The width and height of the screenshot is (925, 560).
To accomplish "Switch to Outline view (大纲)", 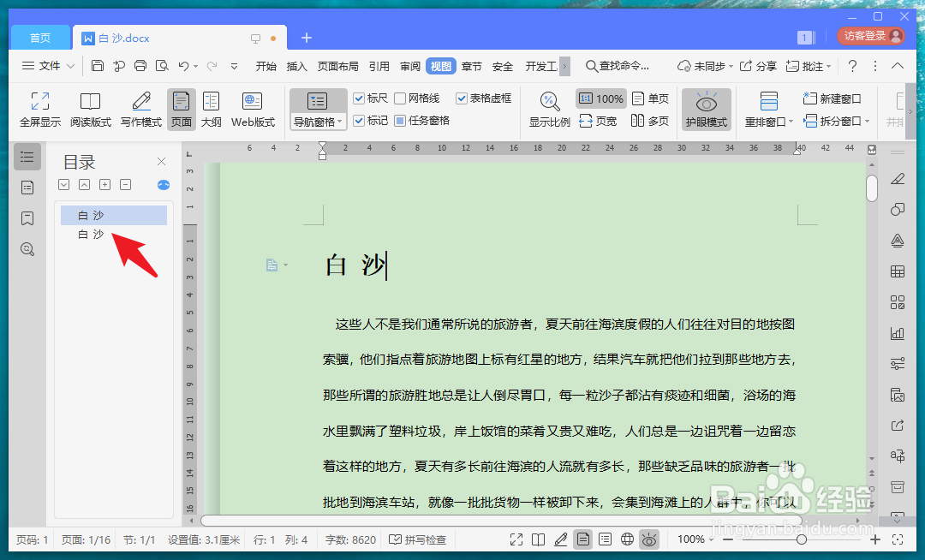I will click(x=212, y=110).
